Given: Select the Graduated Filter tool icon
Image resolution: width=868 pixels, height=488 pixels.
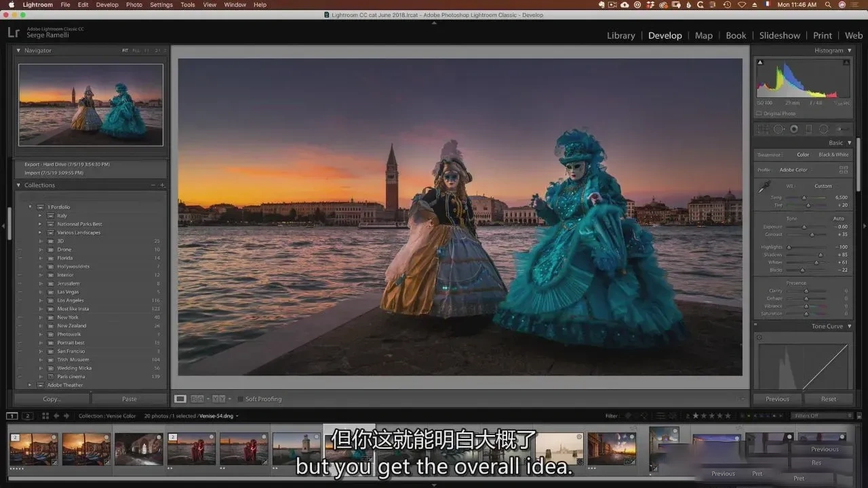Looking at the screenshot, I should 808,129.
